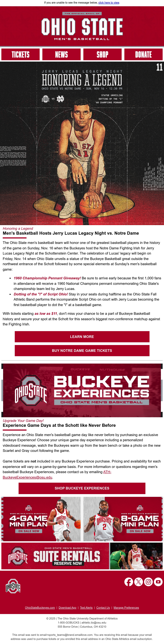Open the Manage Preferences footer link
Screen dimensions: 164x644
[126, 607]
